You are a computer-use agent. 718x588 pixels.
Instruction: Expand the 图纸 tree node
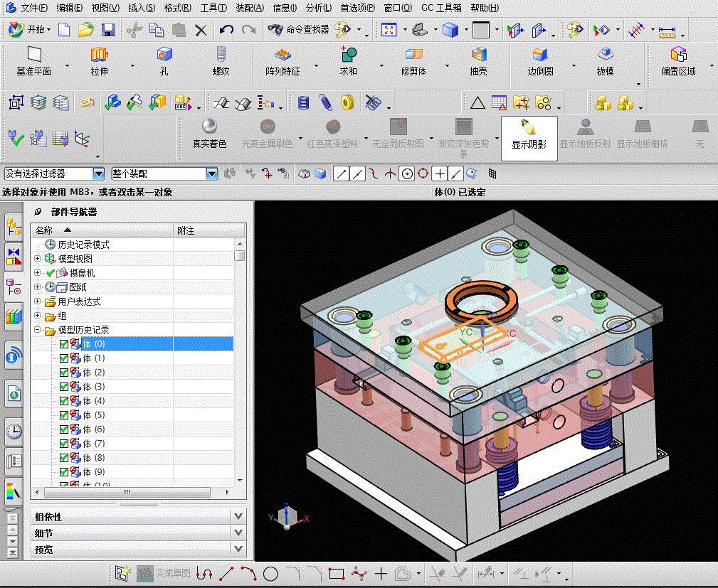pyautogui.click(x=38, y=287)
